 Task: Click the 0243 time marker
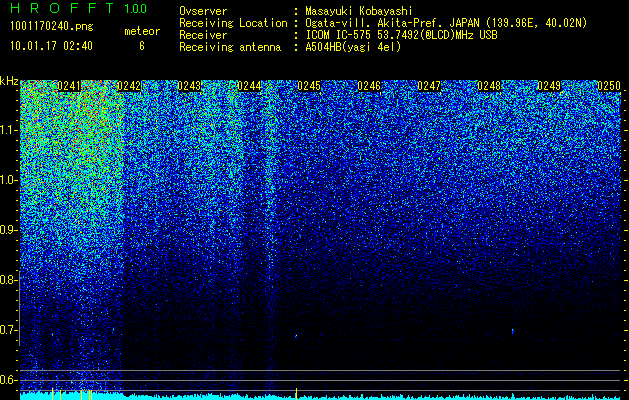click(x=189, y=86)
